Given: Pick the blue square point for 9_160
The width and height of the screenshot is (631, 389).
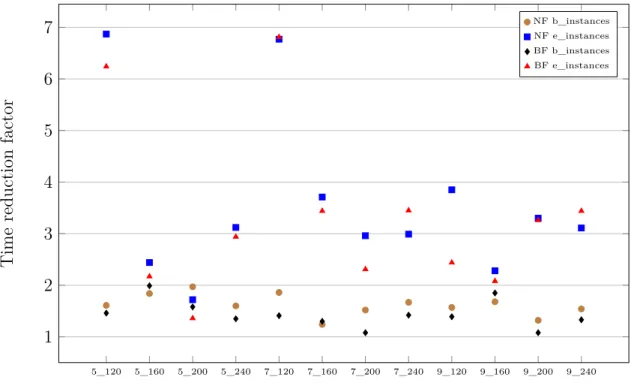Looking at the screenshot, I should pos(495,271).
